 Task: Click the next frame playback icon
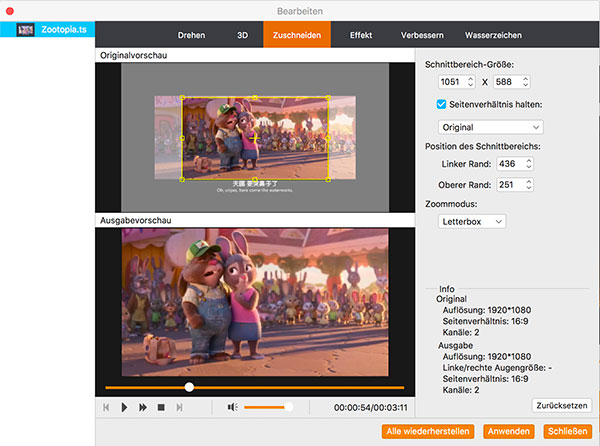click(x=179, y=407)
